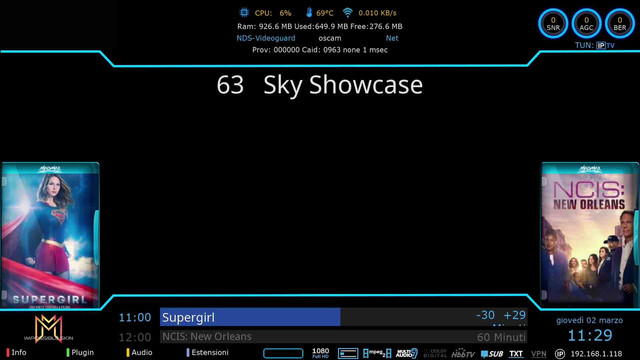
Task: Click the empty rounded box in status bar
Action: coord(283,353)
